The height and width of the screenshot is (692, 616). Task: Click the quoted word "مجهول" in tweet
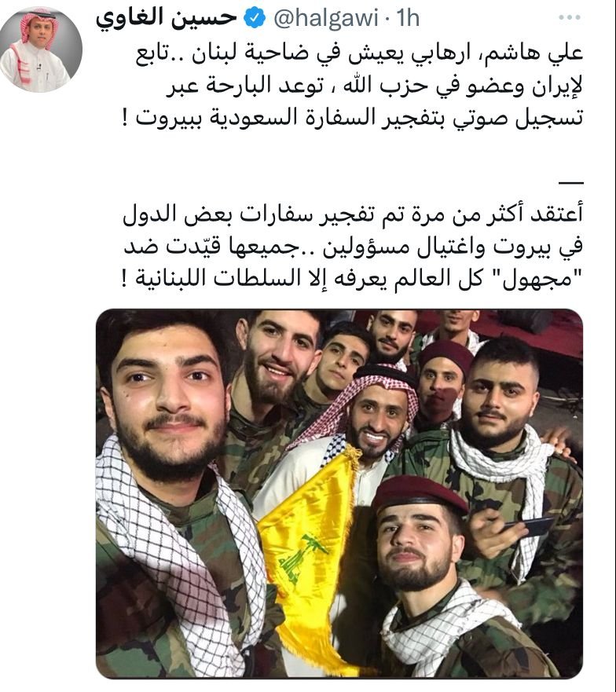click(537, 278)
